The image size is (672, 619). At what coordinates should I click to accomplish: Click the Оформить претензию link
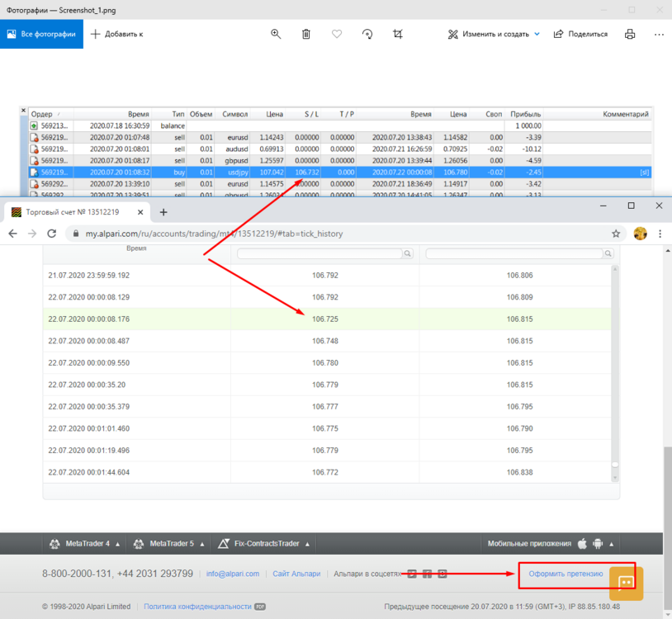[566, 574]
